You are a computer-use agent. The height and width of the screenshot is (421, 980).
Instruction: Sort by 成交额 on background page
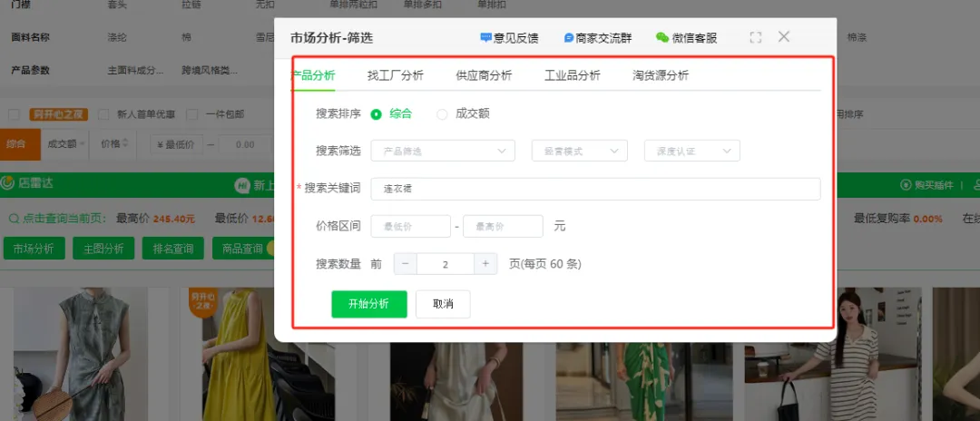(65, 144)
